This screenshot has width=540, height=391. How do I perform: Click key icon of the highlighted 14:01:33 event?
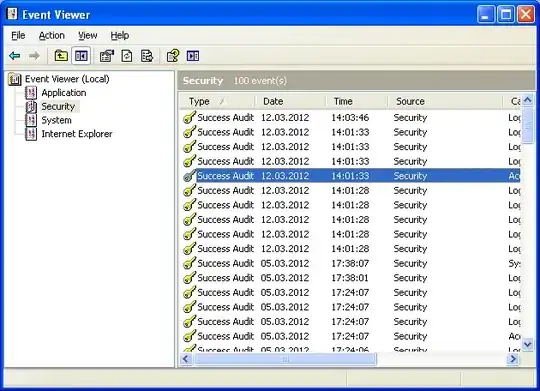[189, 176]
